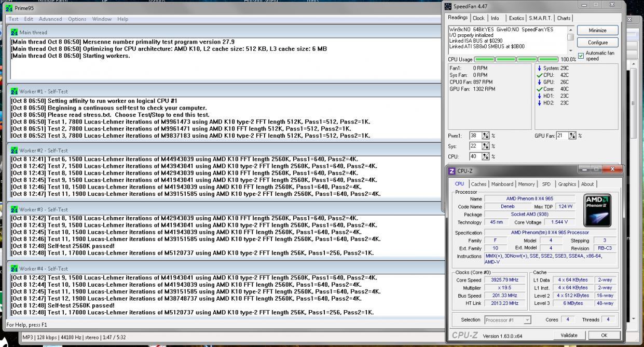Image resolution: width=644 pixels, height=347 pixels.
Task: Click the Worker #2 Self-Test window icon
Action: (14, 150)
